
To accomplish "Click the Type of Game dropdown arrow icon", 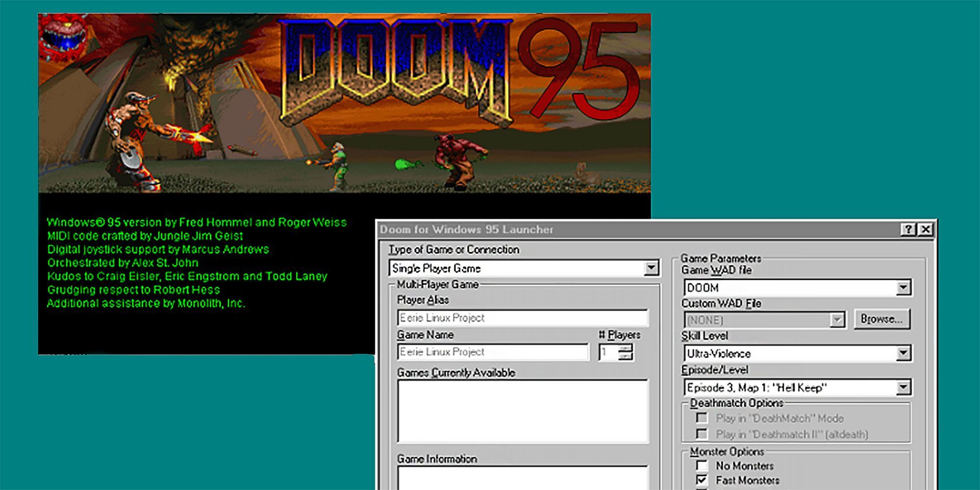I will 652,268.
